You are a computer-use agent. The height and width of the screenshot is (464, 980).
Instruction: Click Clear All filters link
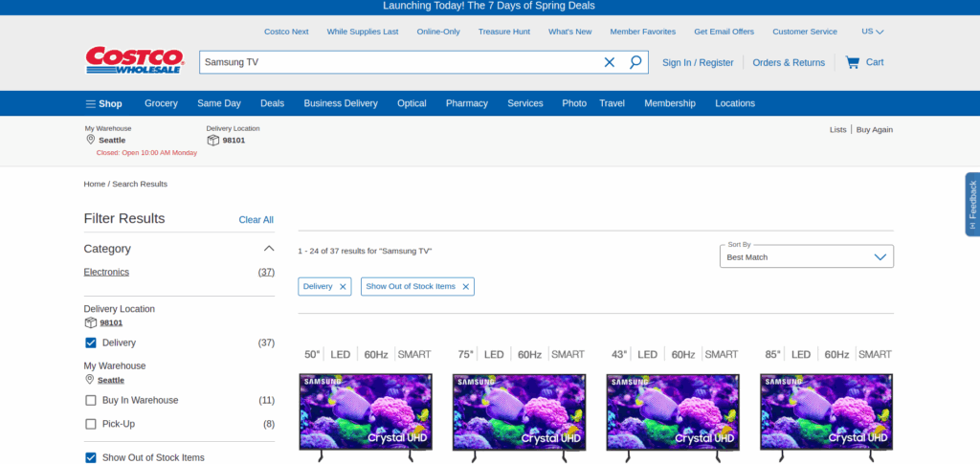(256, 220)
